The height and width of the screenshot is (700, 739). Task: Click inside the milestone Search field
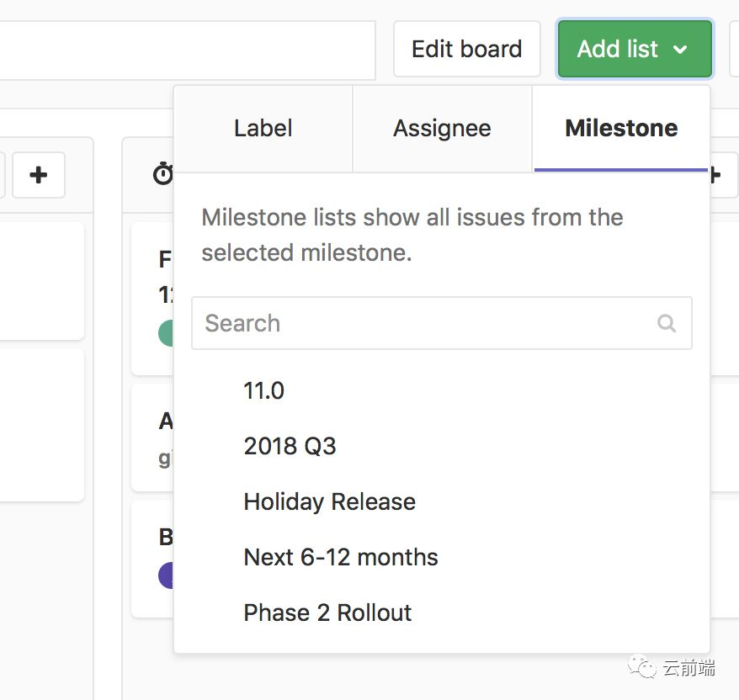(379, 323)
